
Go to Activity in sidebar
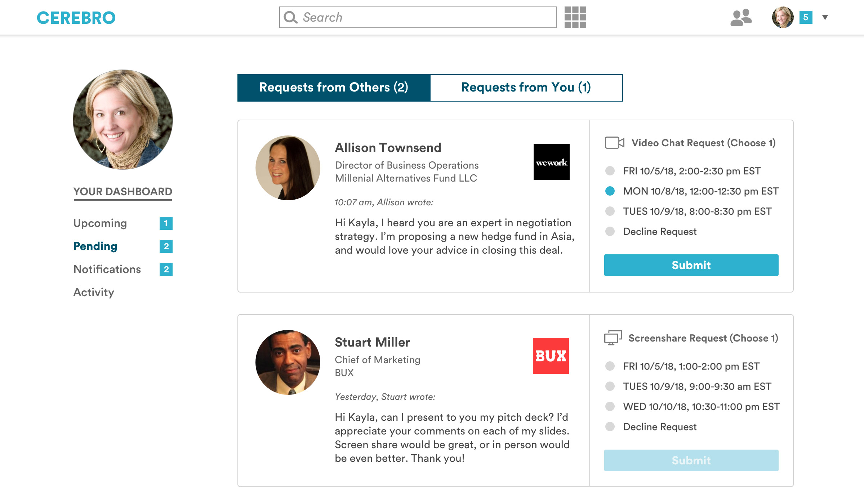pyautogui.click(x=94, y=292)
